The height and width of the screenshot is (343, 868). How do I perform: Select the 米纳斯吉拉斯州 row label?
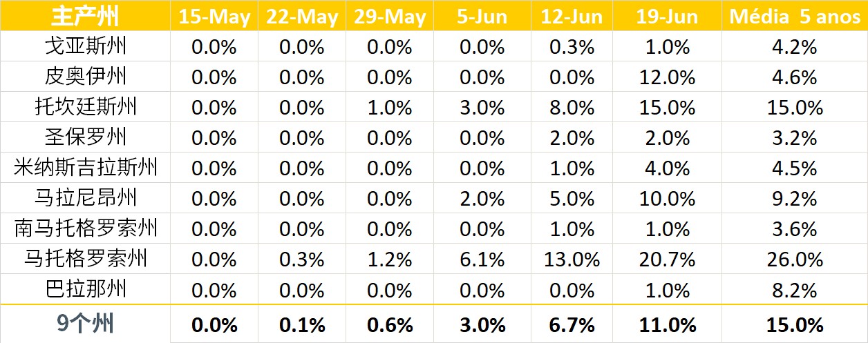click(x=86, y=167)
